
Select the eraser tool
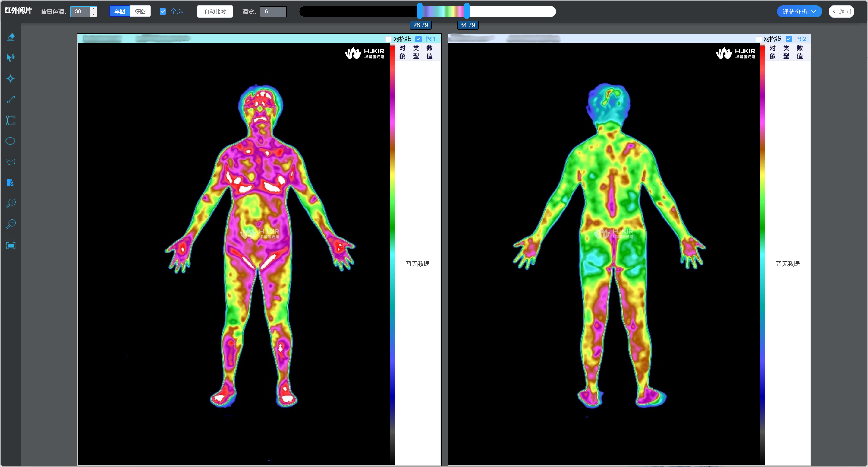[11, 37]
